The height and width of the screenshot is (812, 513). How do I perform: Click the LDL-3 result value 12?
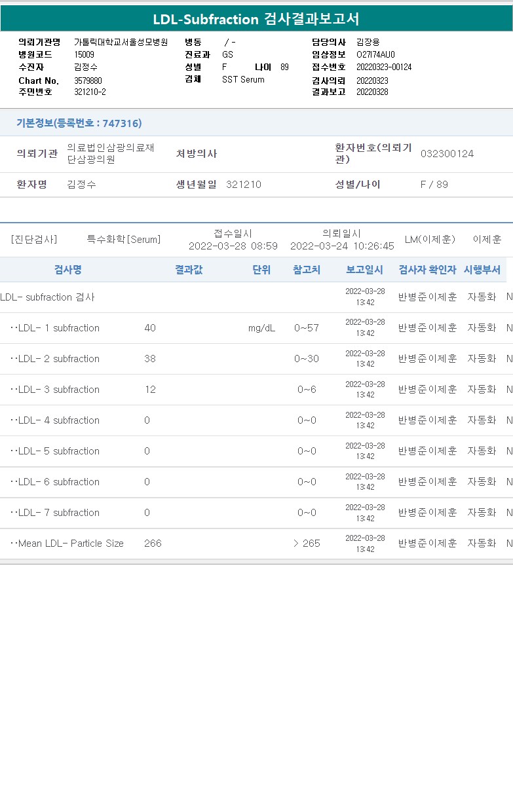(x=150, y=390)
